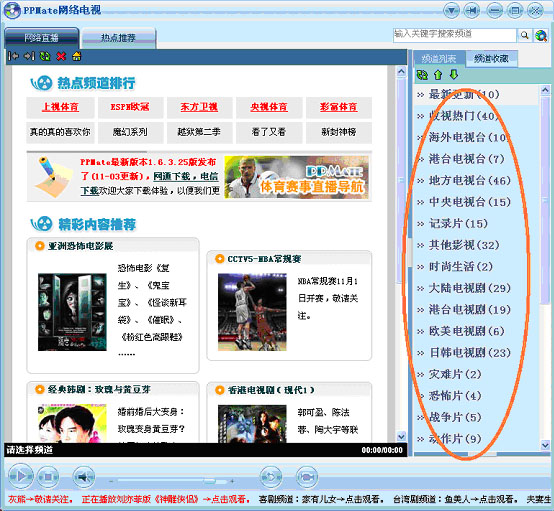This screenshot has height=511, width=554.
Task: Click the channel keyword search field
Action: (455, 35)
